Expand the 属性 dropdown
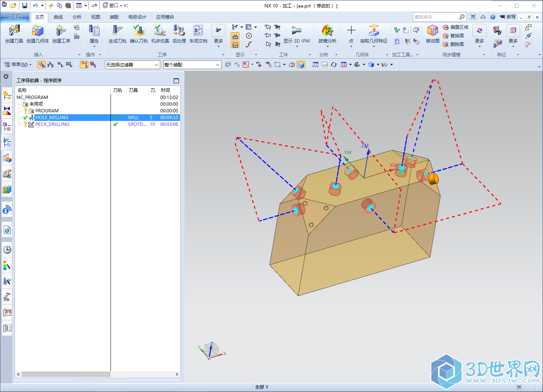This screenshot has height=392, width=543. pyautogui.click(x=94, y=36)
